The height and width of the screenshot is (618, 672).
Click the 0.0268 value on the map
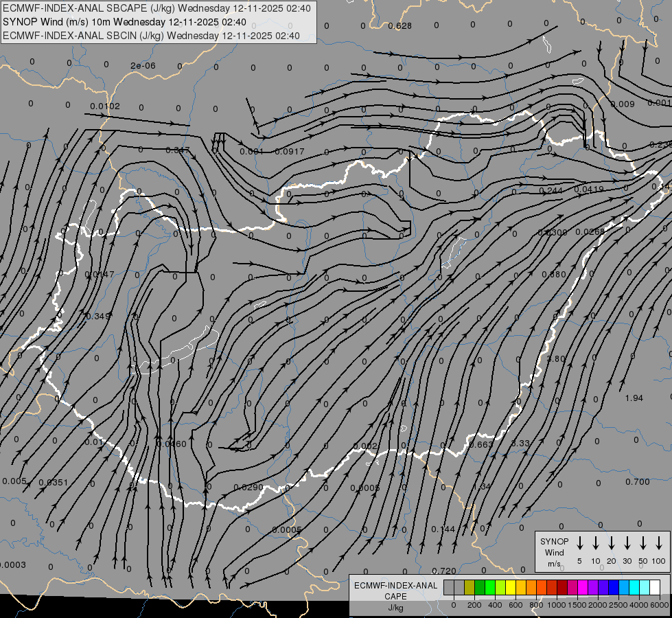(590, 231)
